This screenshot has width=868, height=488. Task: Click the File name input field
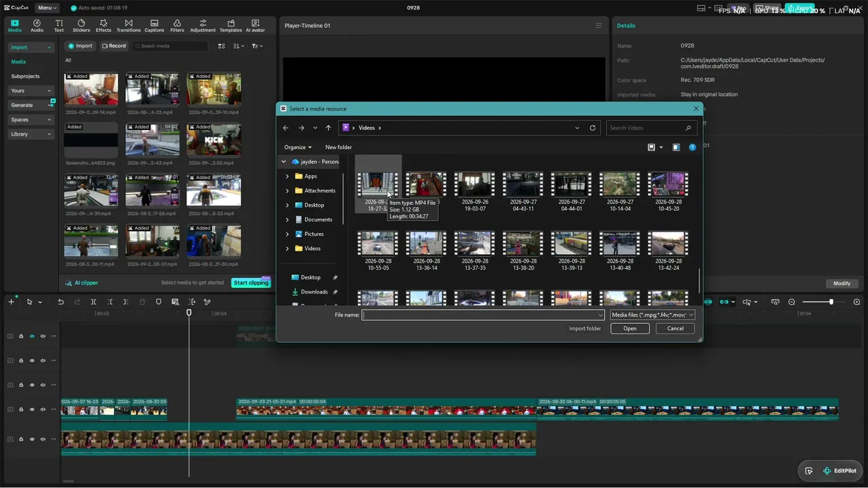click(483, 314)
